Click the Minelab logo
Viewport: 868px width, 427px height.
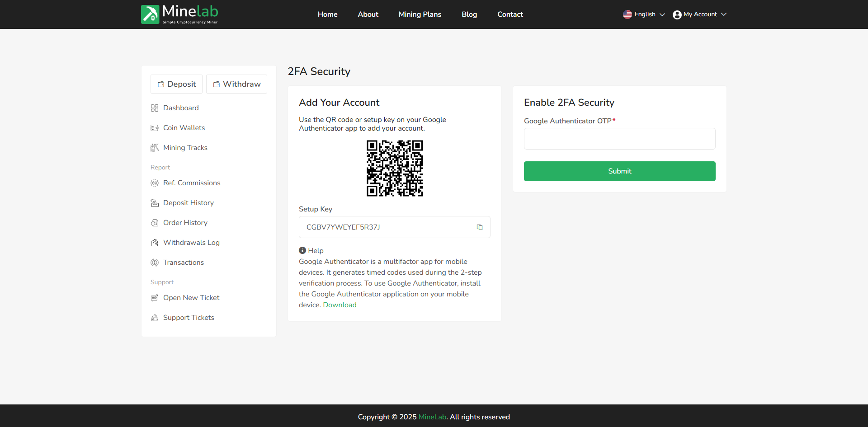point(179,14)
